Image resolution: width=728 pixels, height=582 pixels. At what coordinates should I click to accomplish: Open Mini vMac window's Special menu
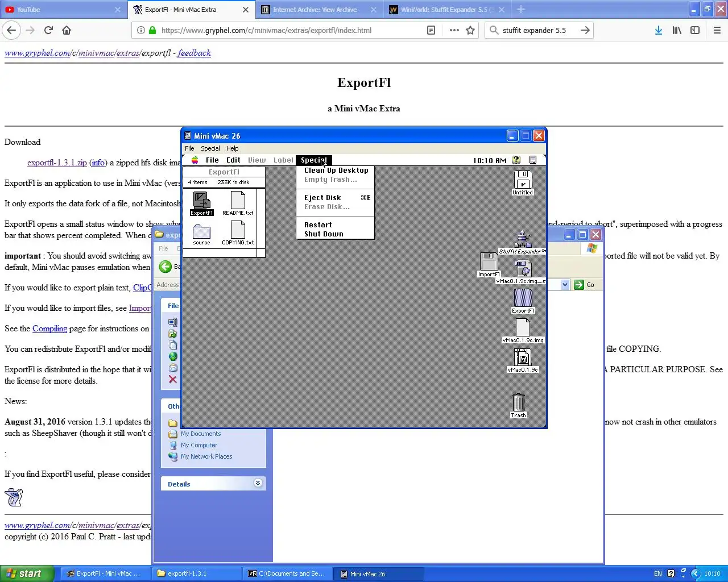pos(210,148)
